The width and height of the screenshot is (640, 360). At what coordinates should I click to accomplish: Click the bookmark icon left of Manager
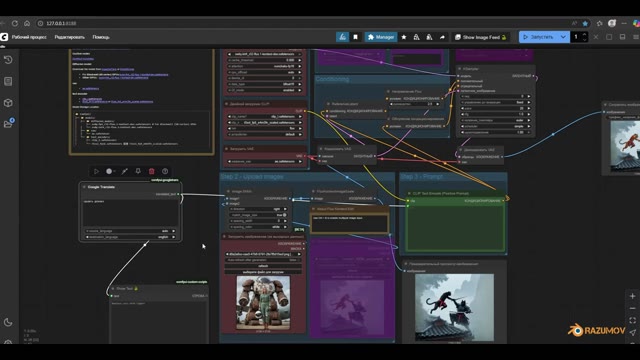356,37
